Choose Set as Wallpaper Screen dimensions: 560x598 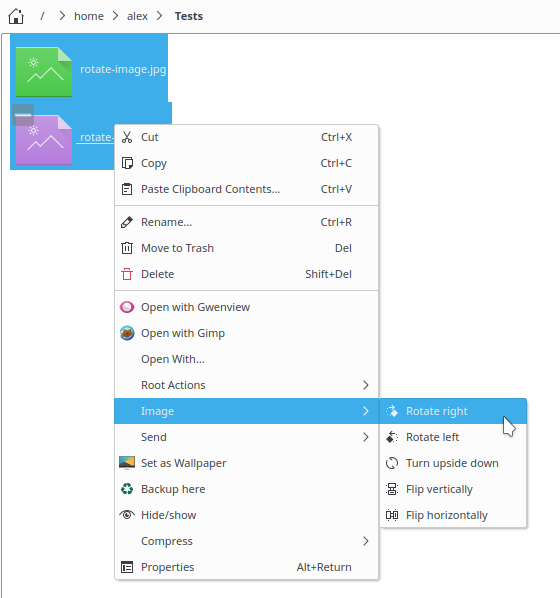click(x=246, y=463)
